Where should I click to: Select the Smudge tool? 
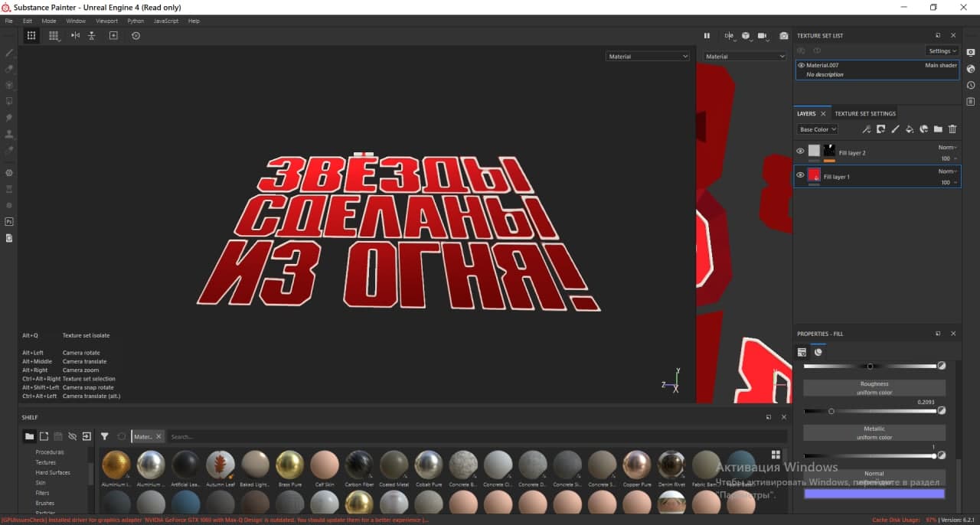tap(9, 118)
